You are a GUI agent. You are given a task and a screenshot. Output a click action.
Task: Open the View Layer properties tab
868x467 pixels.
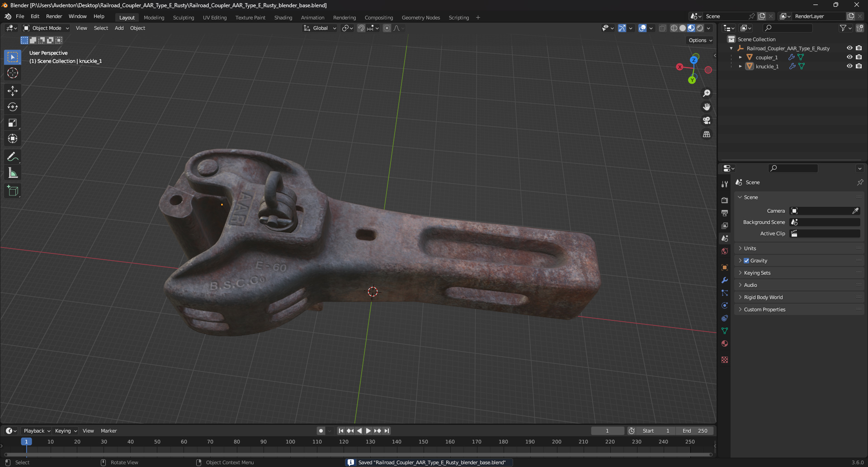point(725,225)
